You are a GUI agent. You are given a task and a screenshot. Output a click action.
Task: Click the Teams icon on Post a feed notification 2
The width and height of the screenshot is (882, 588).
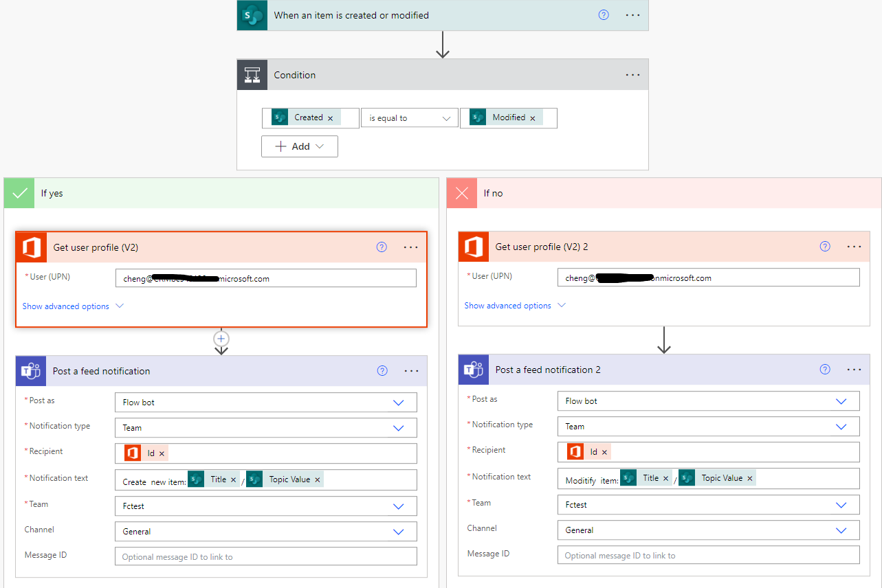[x=473, y=370]
